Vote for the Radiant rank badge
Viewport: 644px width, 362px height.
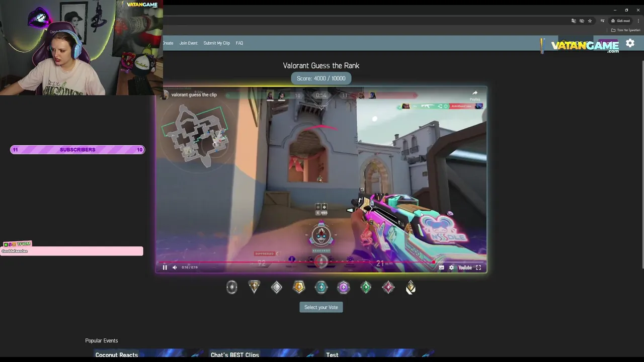pyautogui.click(x=411, y=287)
